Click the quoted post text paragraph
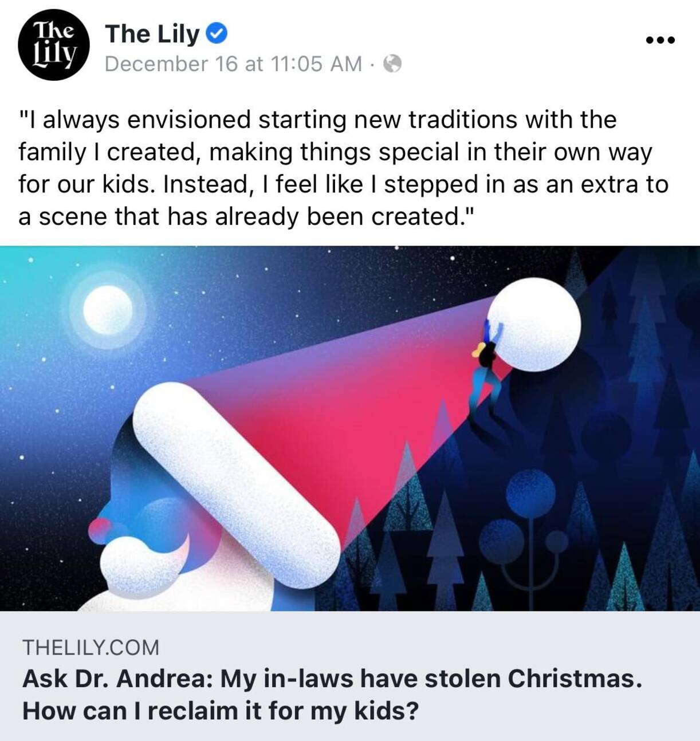This screenshot has height=741, width=700. (x=343, y=168)
